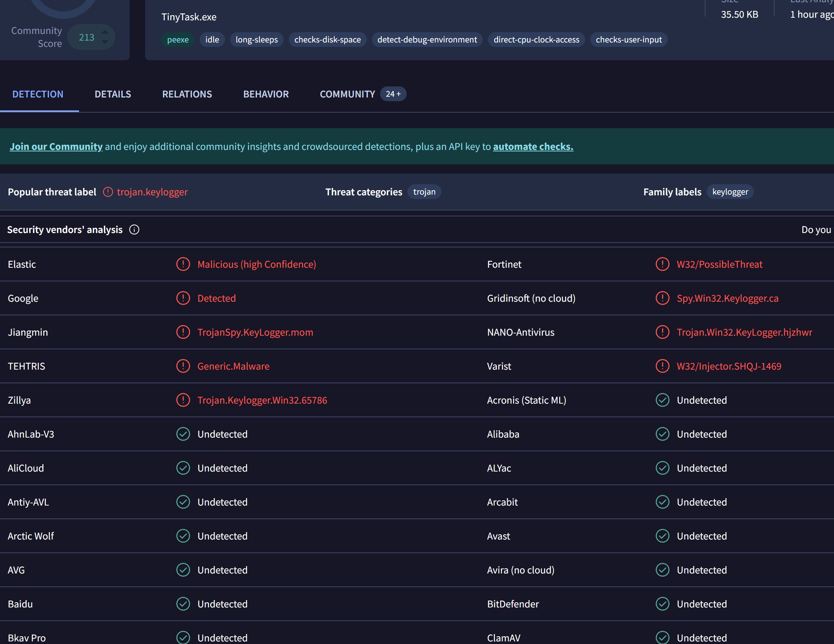Downvote the community score with the down arrow
The width and height of the screenshot is (834, 644).
click(x=105, y=42)
